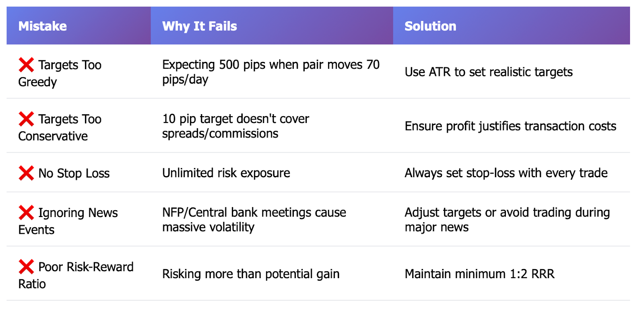Viewport: 644px width, 332px height.
Task: Click 'Always set stop-loss with every trade'
Action: (x=506, y=173)
